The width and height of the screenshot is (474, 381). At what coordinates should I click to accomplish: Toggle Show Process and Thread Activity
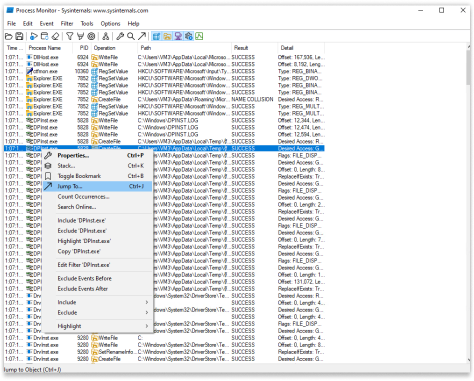(189, 36)
